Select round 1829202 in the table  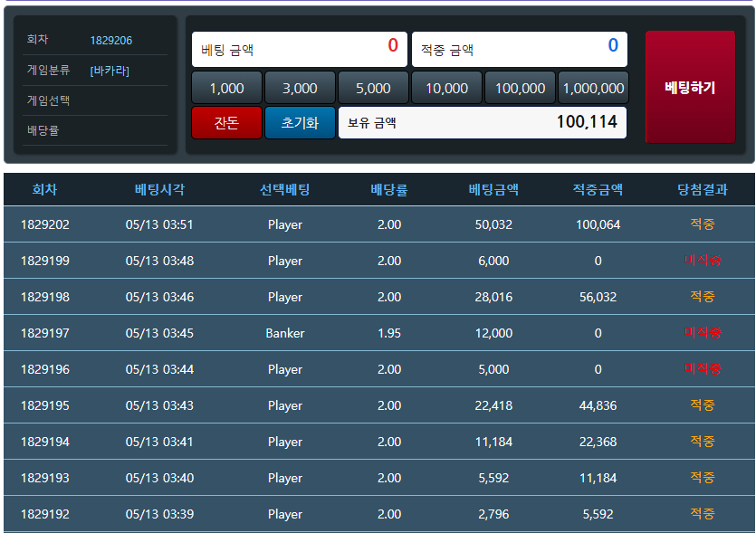coord(45,224)
